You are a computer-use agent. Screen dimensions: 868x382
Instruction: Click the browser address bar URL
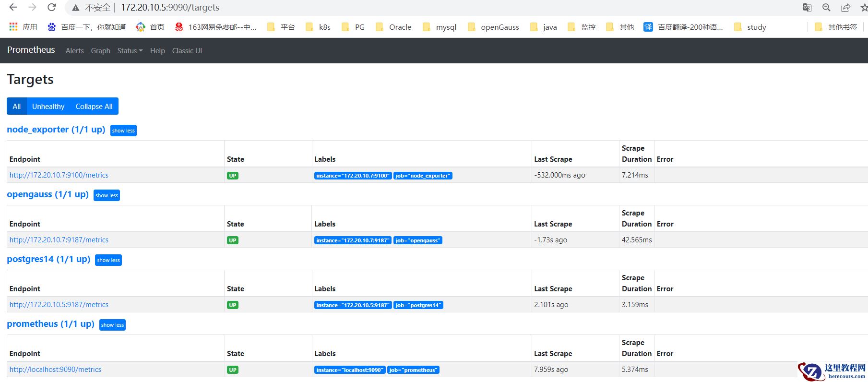coord(170,8)
